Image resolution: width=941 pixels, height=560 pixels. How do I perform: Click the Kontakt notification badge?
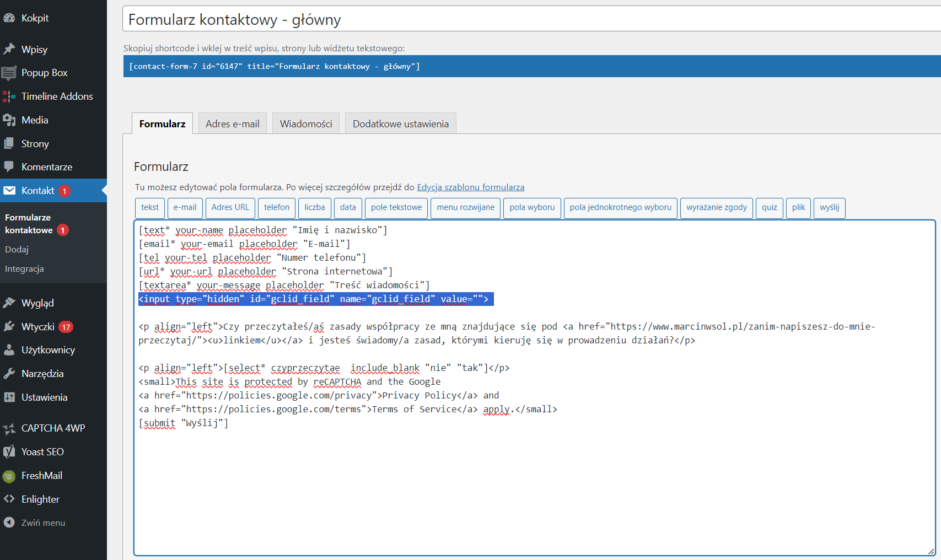click(64, 191)
